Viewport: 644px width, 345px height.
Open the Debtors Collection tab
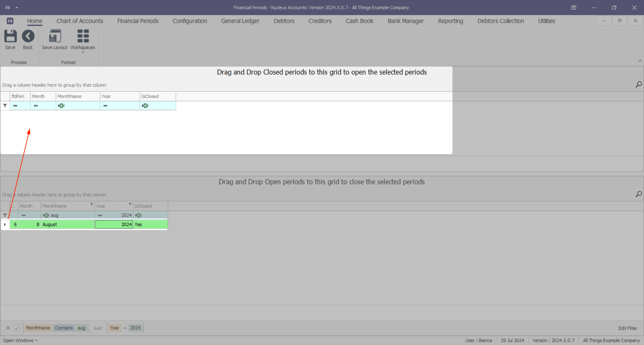coord(501,21)
